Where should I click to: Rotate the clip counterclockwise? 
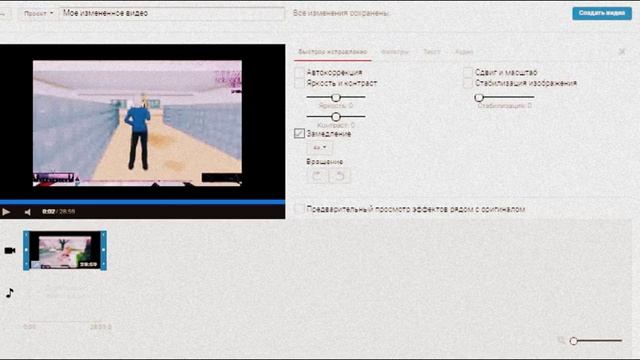point(340,176)
